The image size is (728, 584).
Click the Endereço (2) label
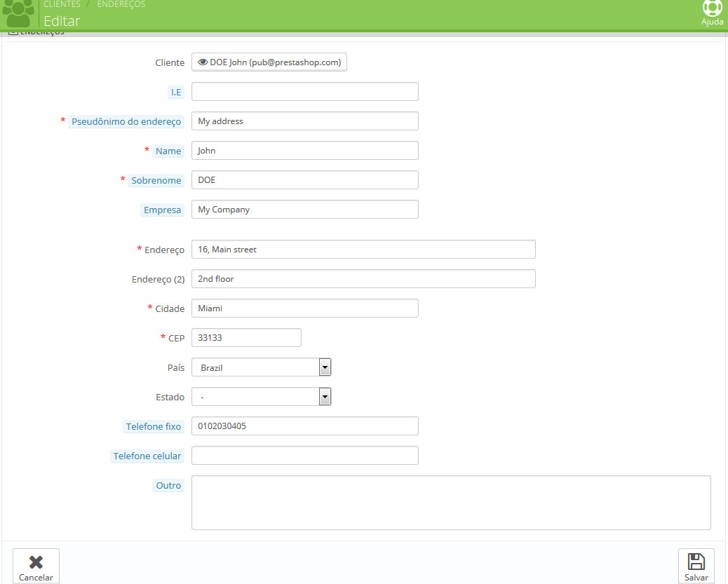[158, 280]
